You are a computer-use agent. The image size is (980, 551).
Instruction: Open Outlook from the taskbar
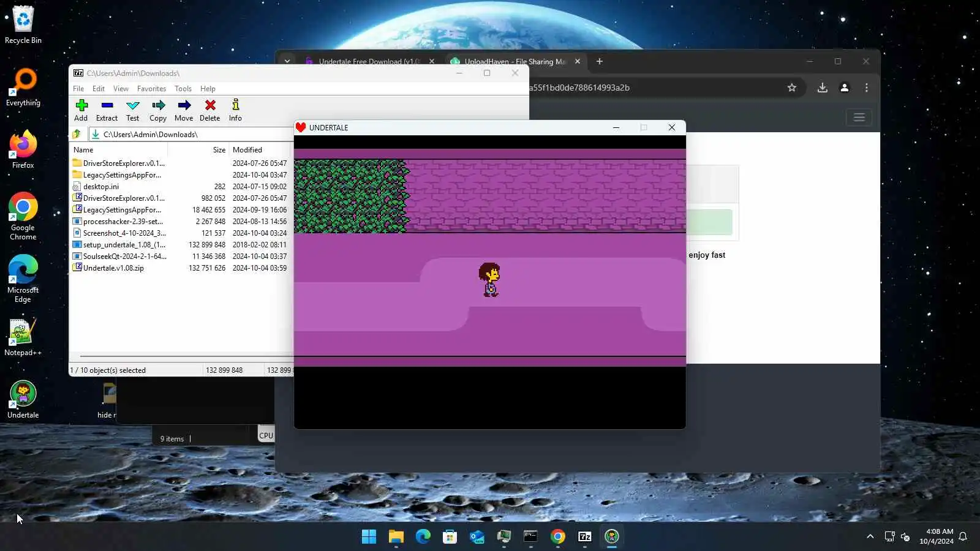point(477,537)
